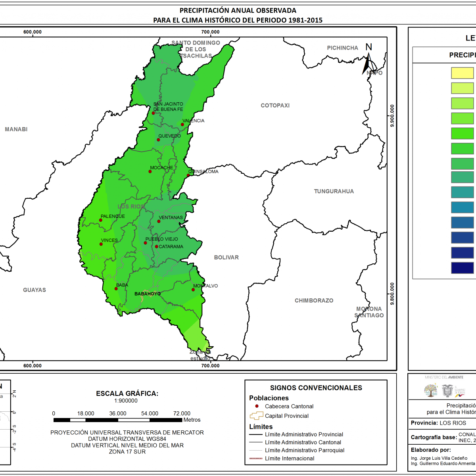Click the LOS RIOS label on map
This screenshot has height=476, width=476.
point(131,207)
